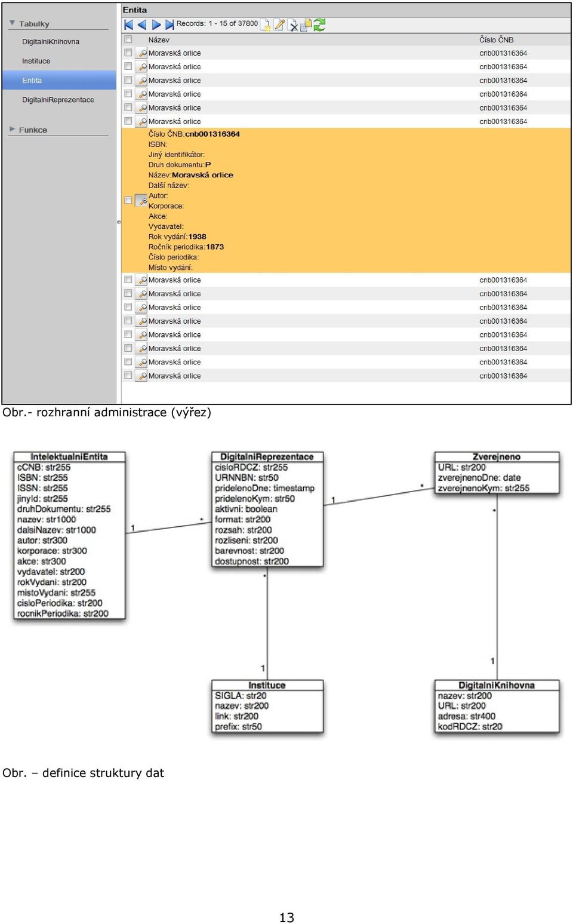Click the magnifier icon in the expanded orange row
This screenshot has height=924, width=573.
click(142, 201)
